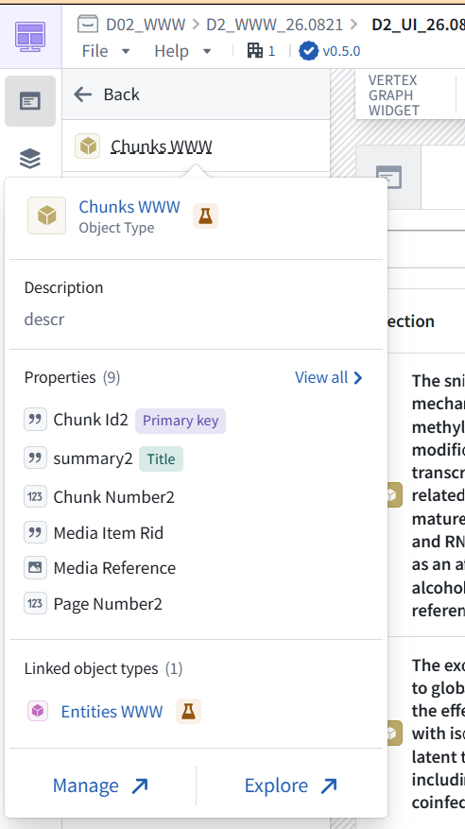Click the Primary key tag

tap(180, 421)
